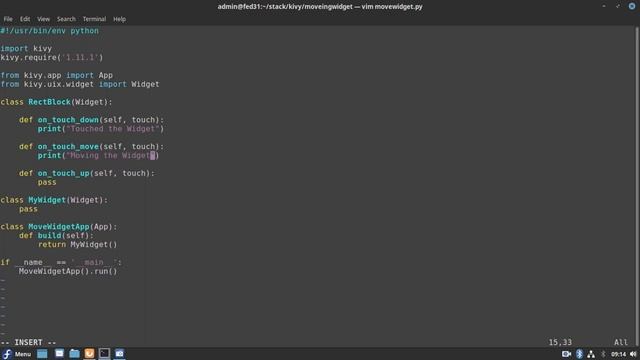Click 'RectBlock' class name
Screen dimensions: 640x360
tap(49, 102)
